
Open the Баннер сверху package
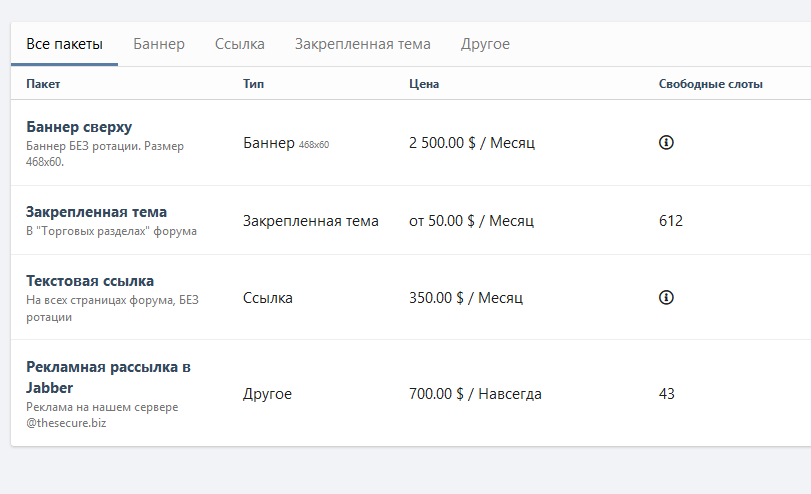click(x=79, y=127)
